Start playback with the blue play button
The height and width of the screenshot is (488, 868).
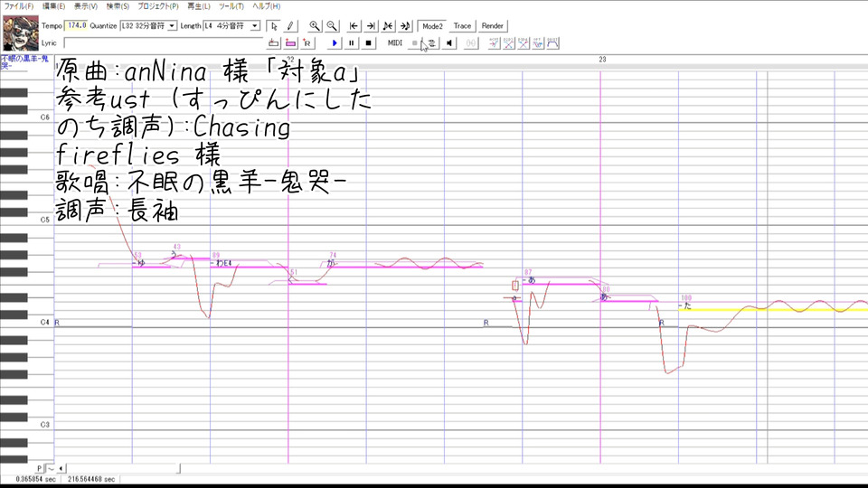(x=335, y=43)
